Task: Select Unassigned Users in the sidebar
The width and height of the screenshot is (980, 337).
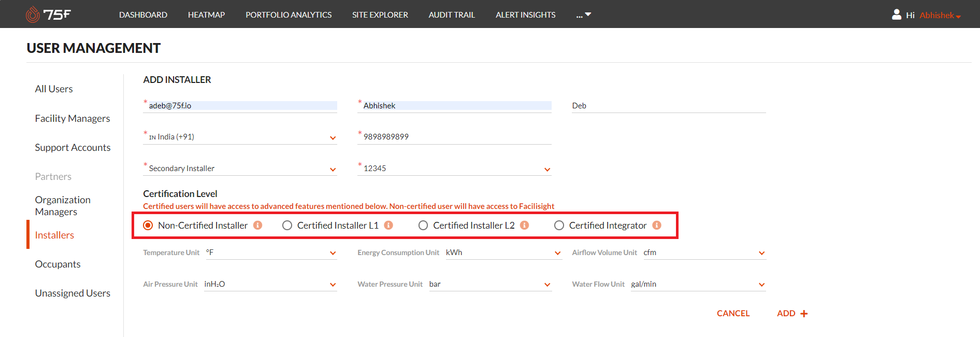Action: click(73, 293)
